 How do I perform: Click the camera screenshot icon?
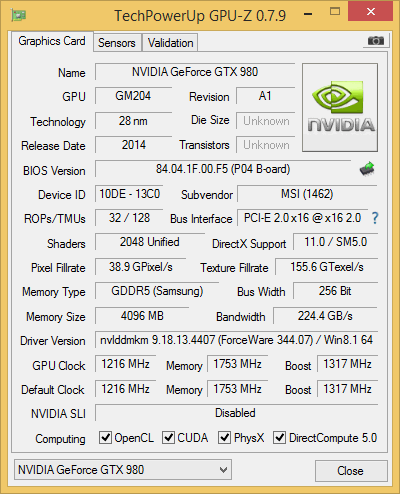click(x=376, y=41)
